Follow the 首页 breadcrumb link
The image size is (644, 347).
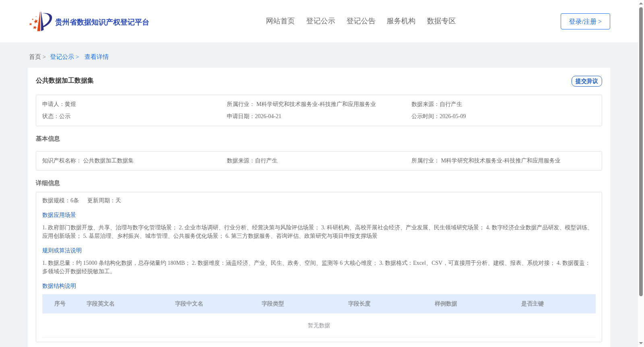pos(35,57)
